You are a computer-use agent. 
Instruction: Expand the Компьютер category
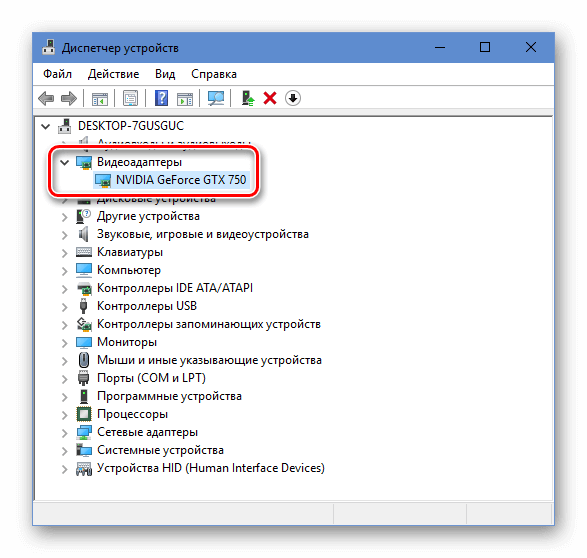[x=65, y=271]
